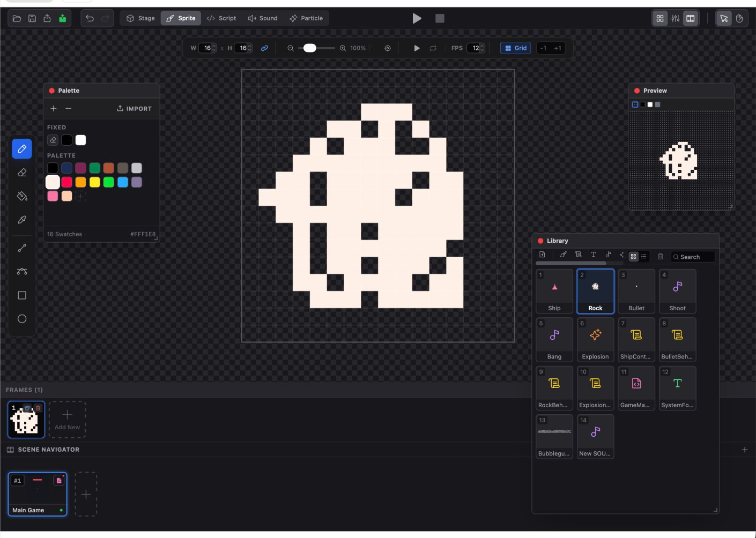Screen dimensions: 756x538
Task: Open the Script tab
Action: [221, 18]
